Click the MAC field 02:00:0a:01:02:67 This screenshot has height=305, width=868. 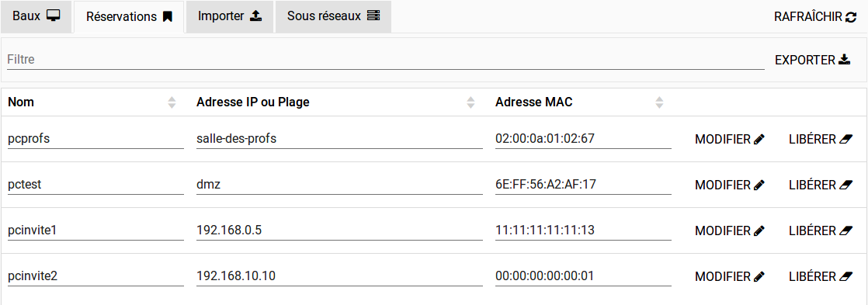584,139
